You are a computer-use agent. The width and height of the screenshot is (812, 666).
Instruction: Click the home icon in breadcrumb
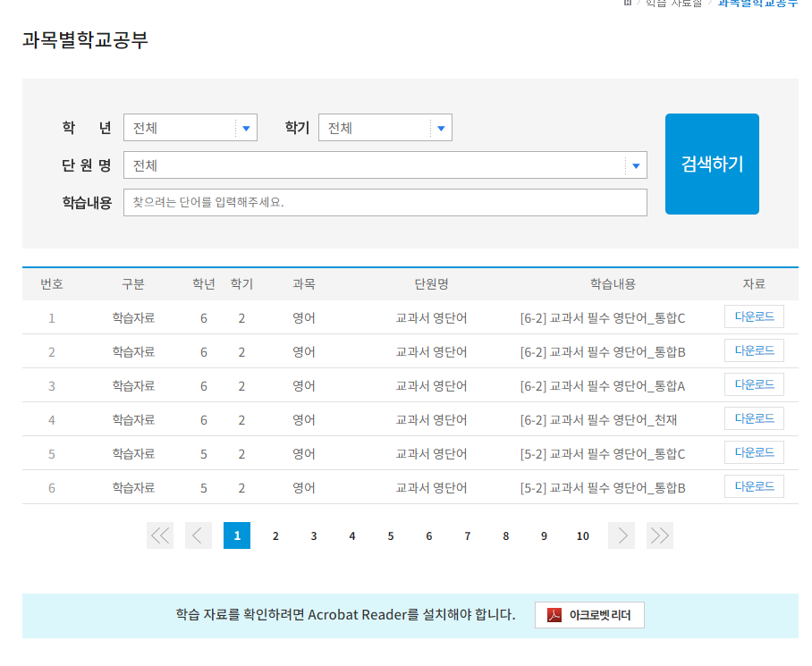[628, 2]
